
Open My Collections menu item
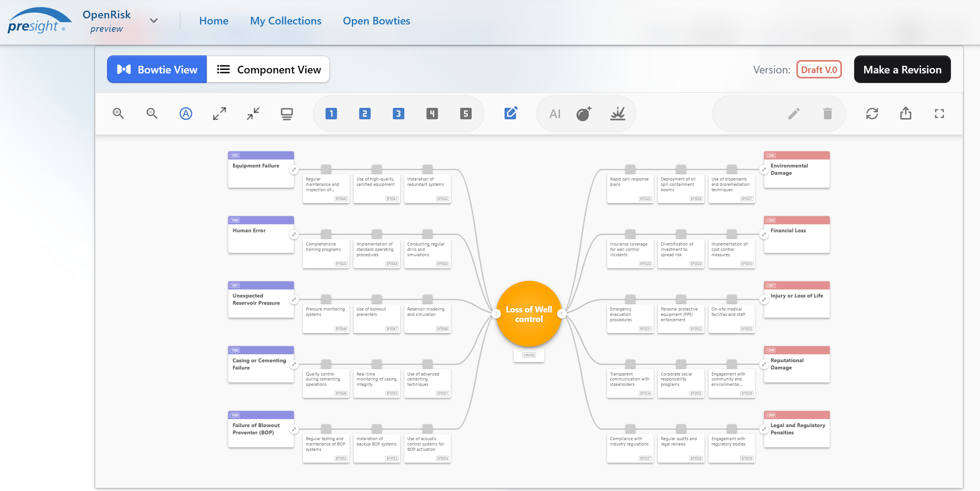(x=285, y=21)
